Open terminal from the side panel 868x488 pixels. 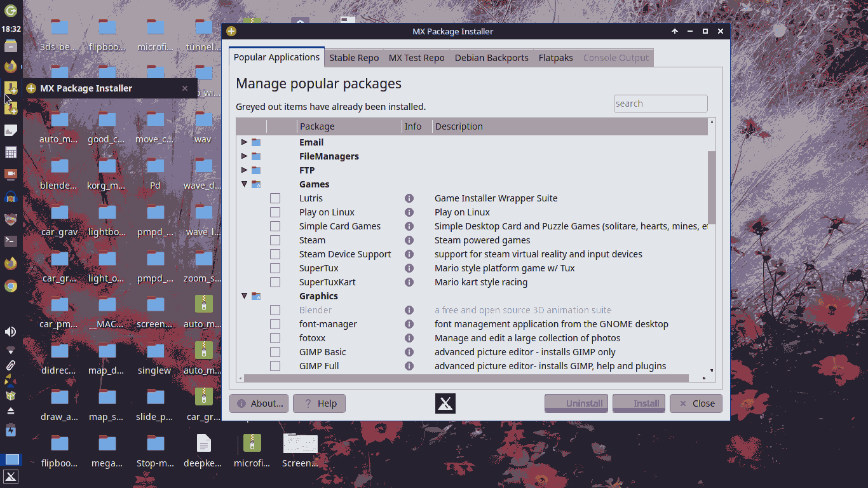click(11, 241)
